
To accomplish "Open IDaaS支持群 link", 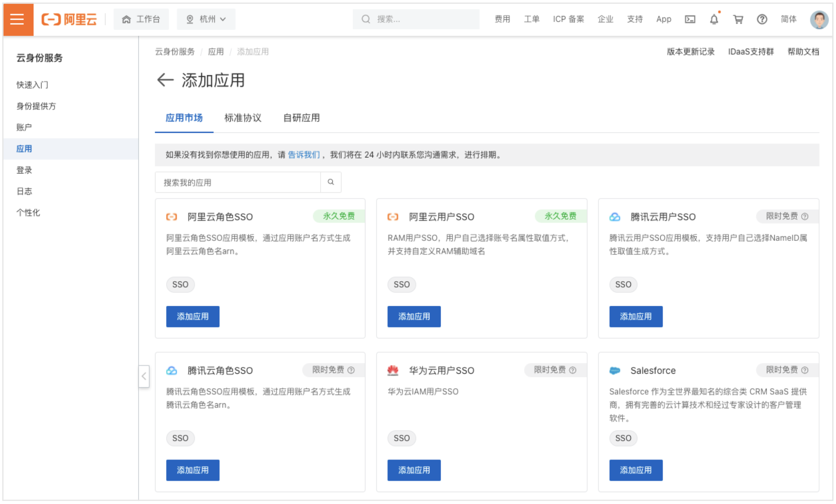I will point(751,52).
